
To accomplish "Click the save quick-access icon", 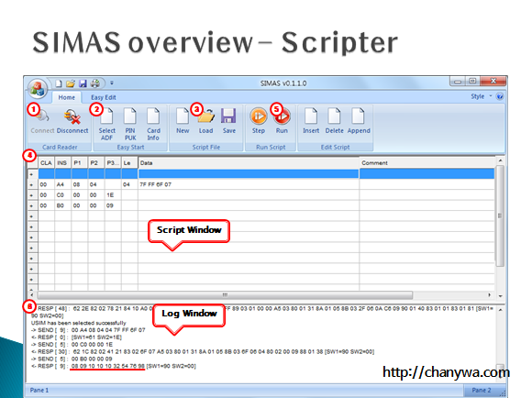I will pos(83,83).
